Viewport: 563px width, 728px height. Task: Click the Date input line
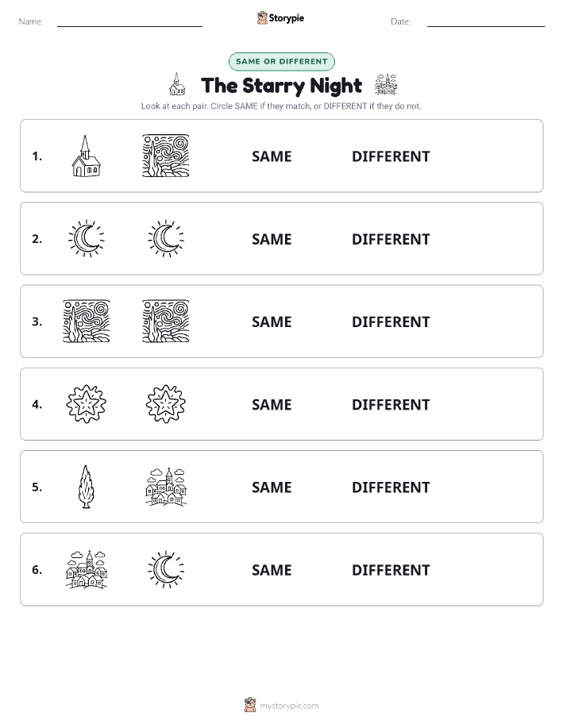486,21
